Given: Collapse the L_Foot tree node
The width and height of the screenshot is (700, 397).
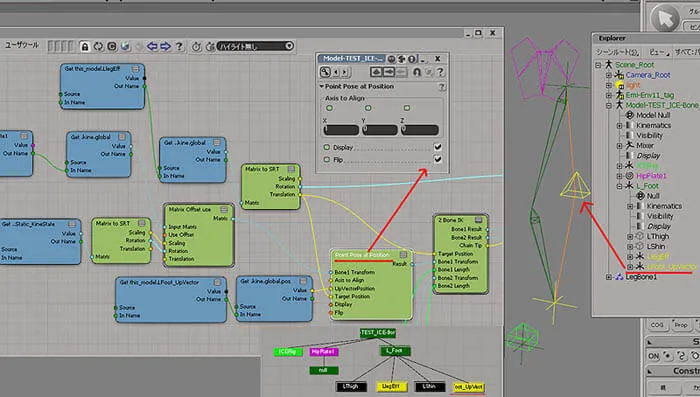Looking at the screenshot, I should 619,186.
